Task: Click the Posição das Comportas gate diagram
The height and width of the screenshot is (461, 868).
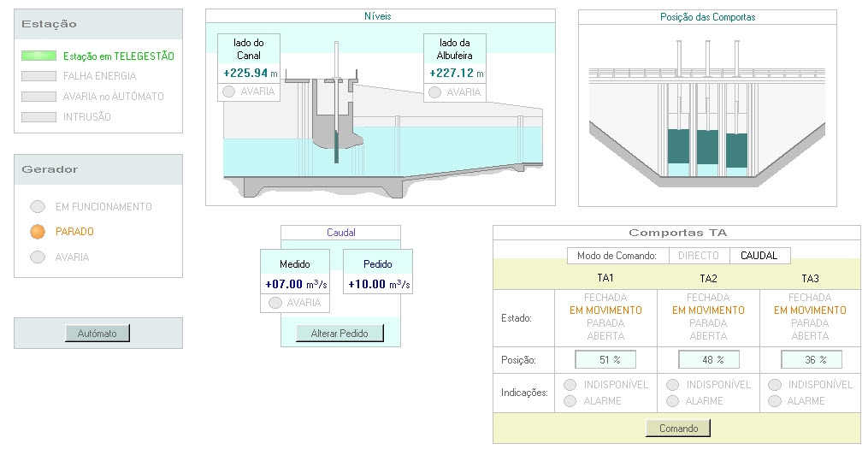Action: click(707, 115)
